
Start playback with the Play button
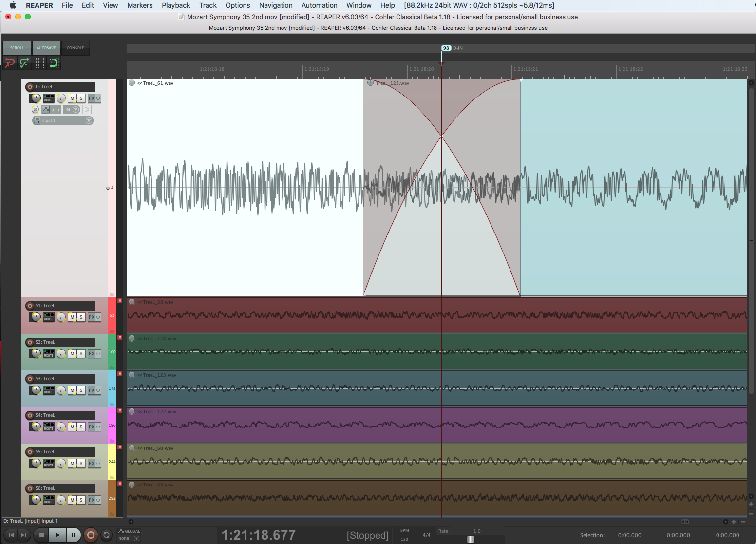pyautogui.click(x=57, y=535)
